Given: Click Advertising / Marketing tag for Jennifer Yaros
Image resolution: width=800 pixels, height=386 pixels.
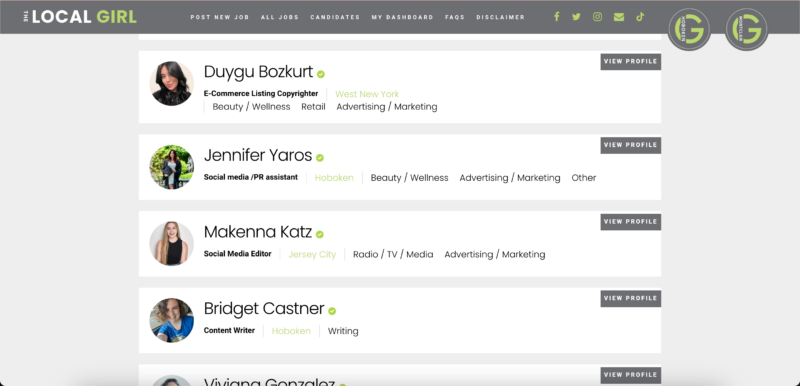Looking at the screenshot, I should click(x=510, y=178).
